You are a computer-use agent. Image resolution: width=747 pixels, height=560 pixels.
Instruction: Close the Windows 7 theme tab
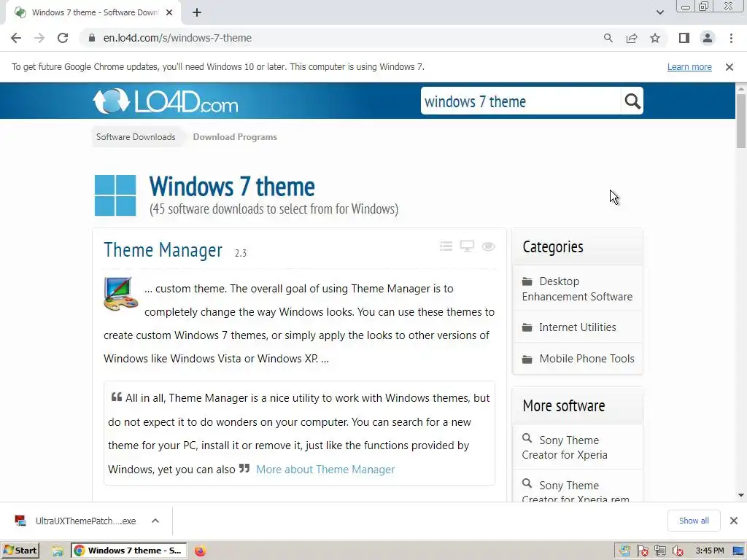tap(169, 13)
